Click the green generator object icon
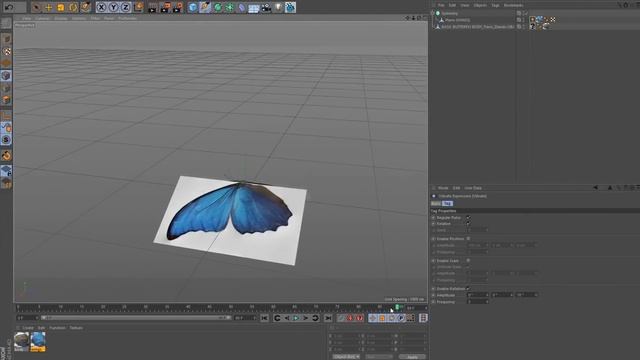The image size is (640, 360). [218, 7]
